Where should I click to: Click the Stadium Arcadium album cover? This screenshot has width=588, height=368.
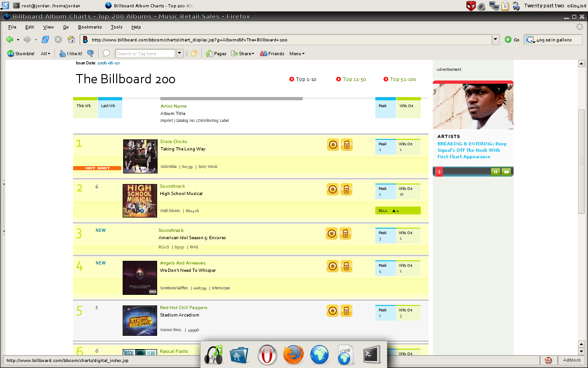(140, 321)
